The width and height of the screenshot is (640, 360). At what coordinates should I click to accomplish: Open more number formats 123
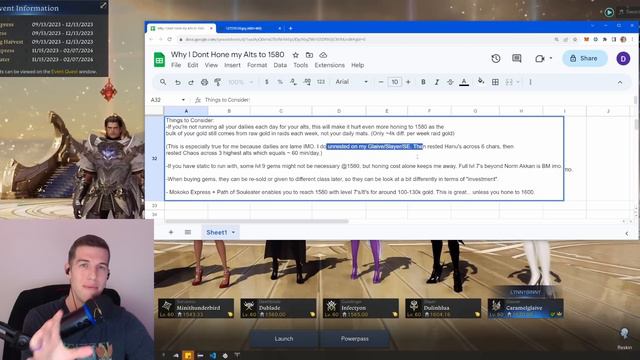321,82
